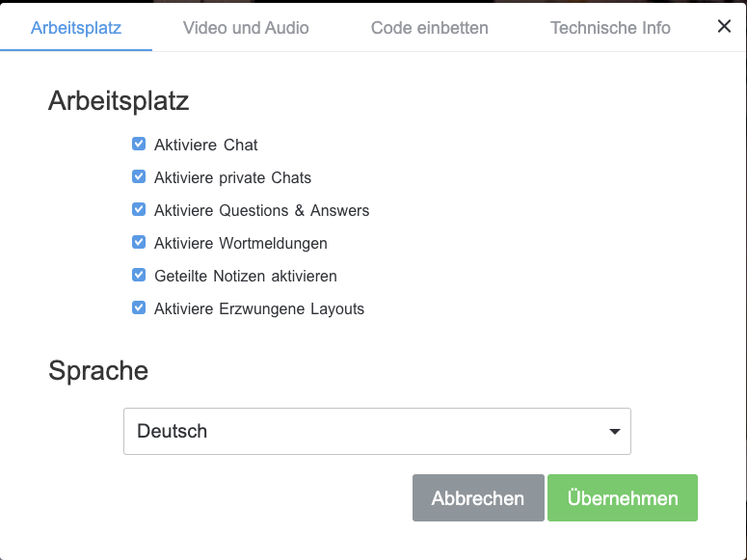Viewport: 747px width, 560px height.
Task: Turn off the Geteilte Notizen aktivieren checkbox
Action: (139, 276)
